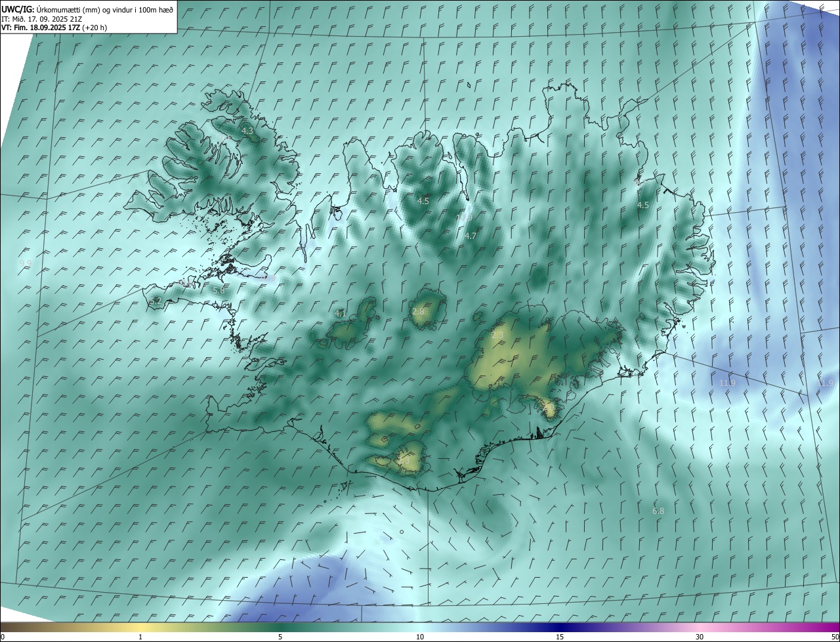Click the 10 tick on the color scale
Viewport: 840px width, 642px height.
coord(420,637)
